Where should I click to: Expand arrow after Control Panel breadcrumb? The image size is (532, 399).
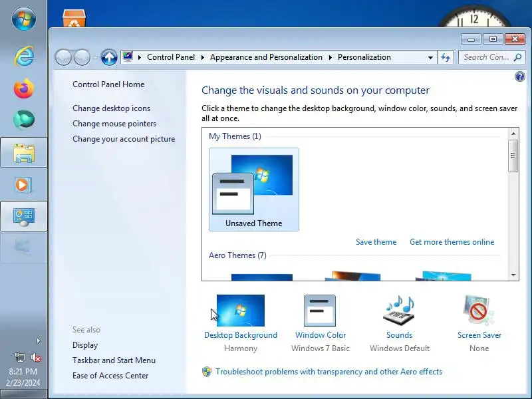point(203,57)
